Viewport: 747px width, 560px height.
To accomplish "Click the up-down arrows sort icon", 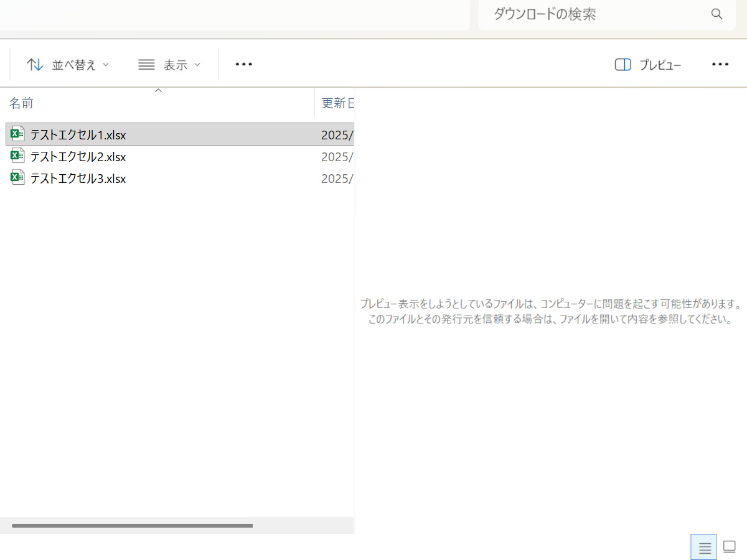I will 35,64.
